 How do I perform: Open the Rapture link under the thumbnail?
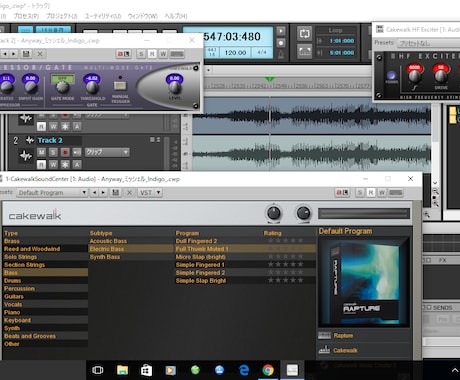pyautogui.click(x=343, y=336)
